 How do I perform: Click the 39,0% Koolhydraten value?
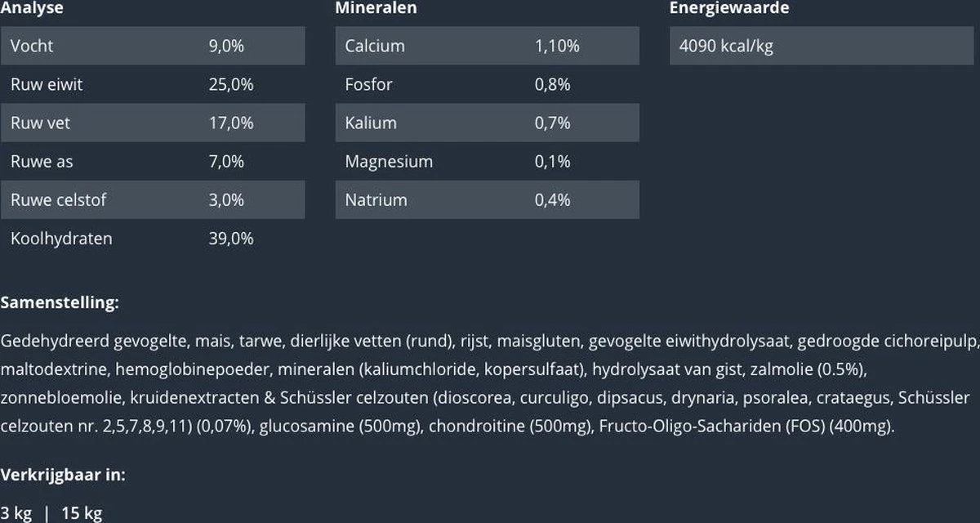tap(231, 239)
